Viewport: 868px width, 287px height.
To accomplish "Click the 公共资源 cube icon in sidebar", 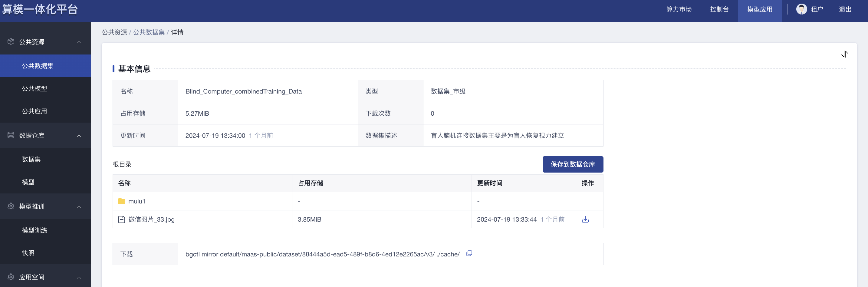I will pyautogui.click(x=11, y=41).
